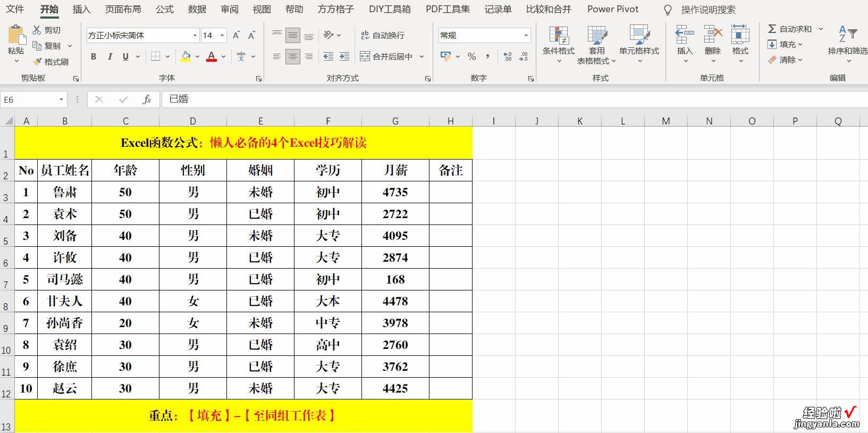Click the text orientation icon

[x=329, y=35]
